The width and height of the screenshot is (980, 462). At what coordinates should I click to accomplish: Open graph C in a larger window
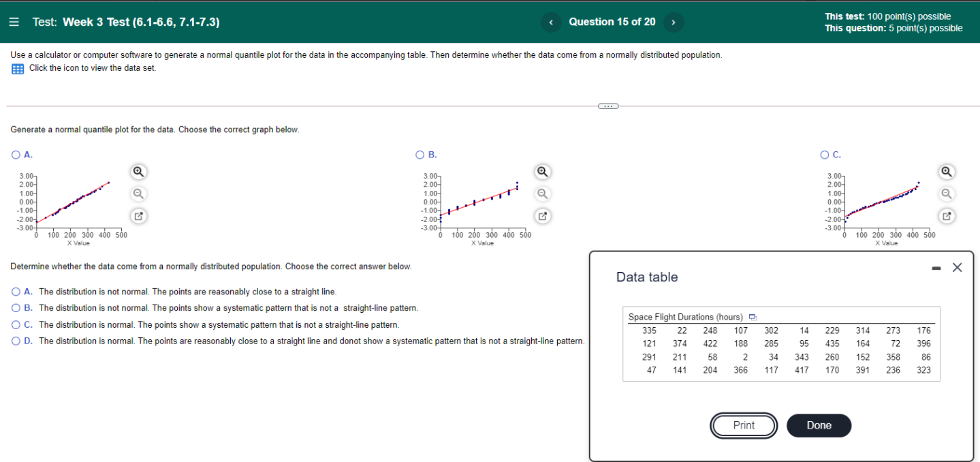[947, 216]
